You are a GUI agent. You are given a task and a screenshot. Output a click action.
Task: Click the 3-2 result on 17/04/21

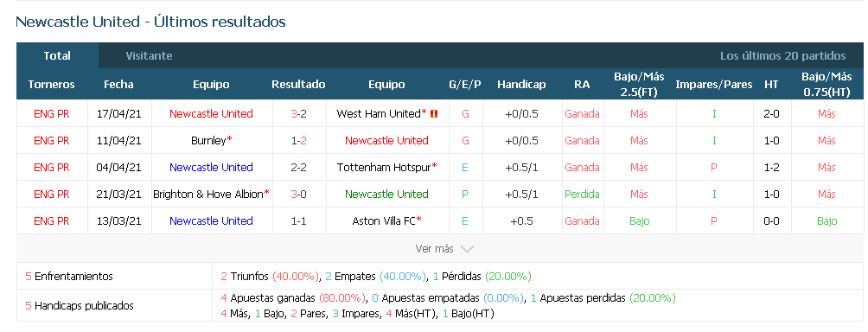tap(298, 114)
